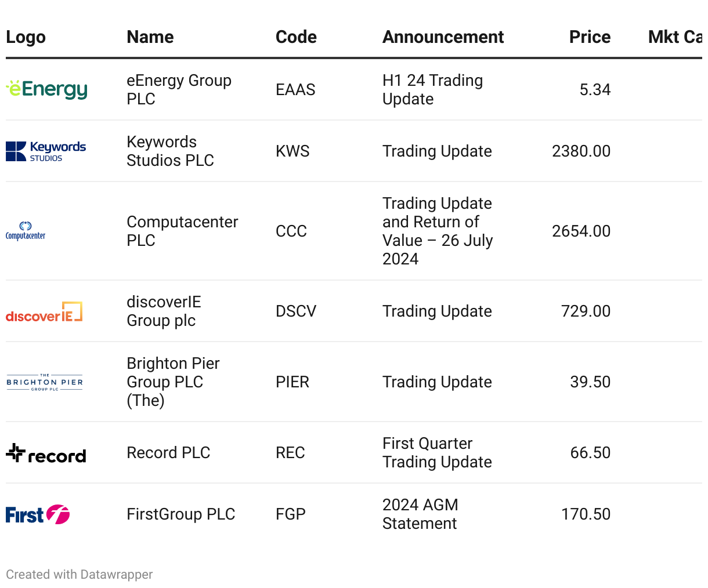Click the Record PLC logo
The height and width of the screenshot is (588, 708).
[46, 453]
